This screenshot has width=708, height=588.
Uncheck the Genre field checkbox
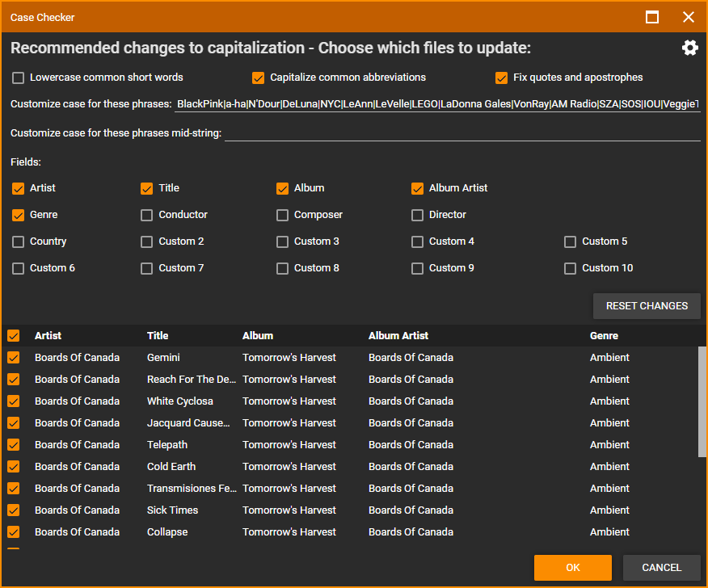19,216
